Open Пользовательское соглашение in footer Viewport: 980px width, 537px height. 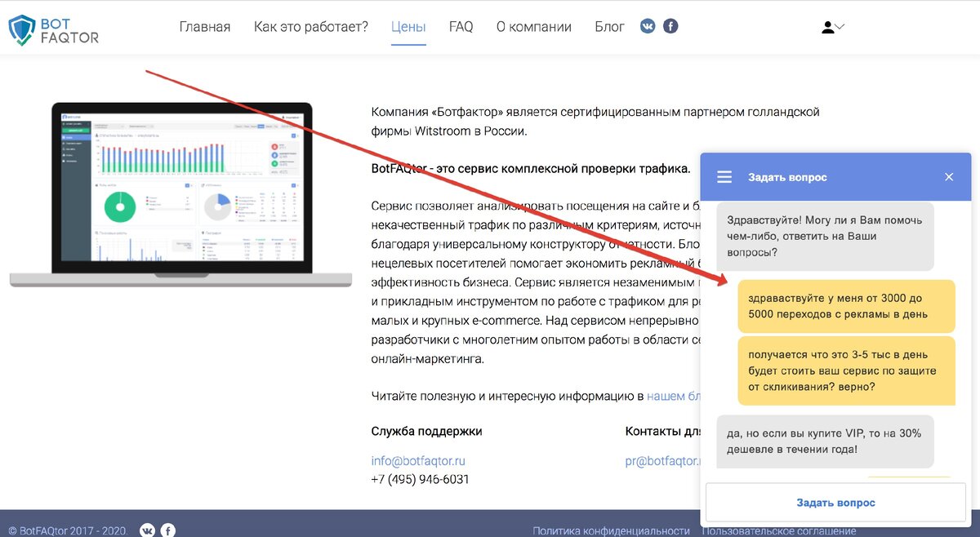pos(779,530)
